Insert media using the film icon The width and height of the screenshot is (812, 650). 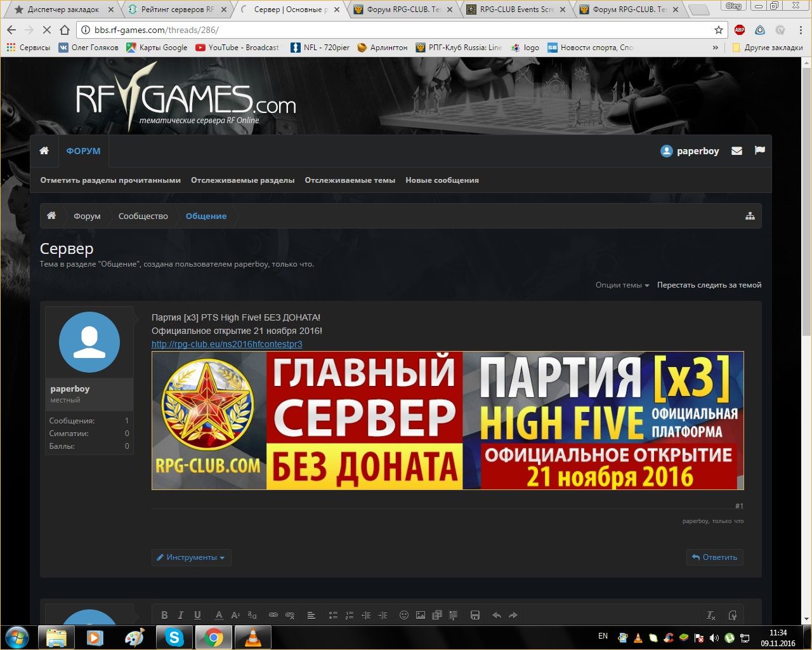coord(437,615)
